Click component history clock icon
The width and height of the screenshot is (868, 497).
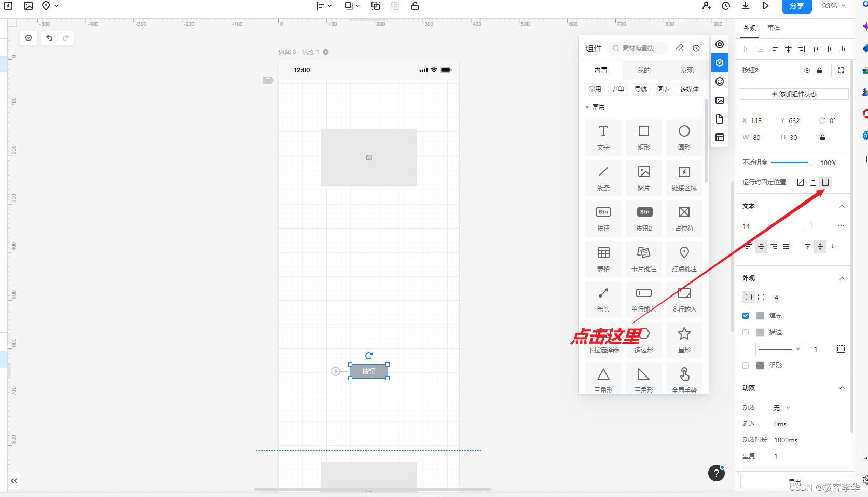tap(696, 48)
